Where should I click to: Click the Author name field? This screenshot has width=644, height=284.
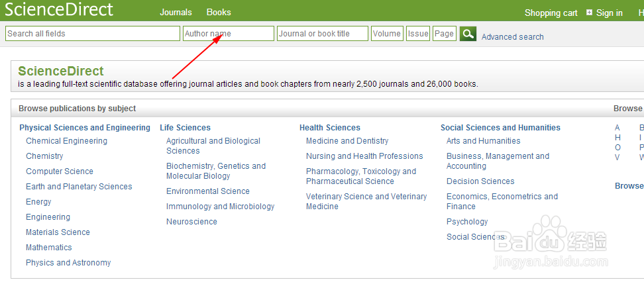tap(228, 34)
